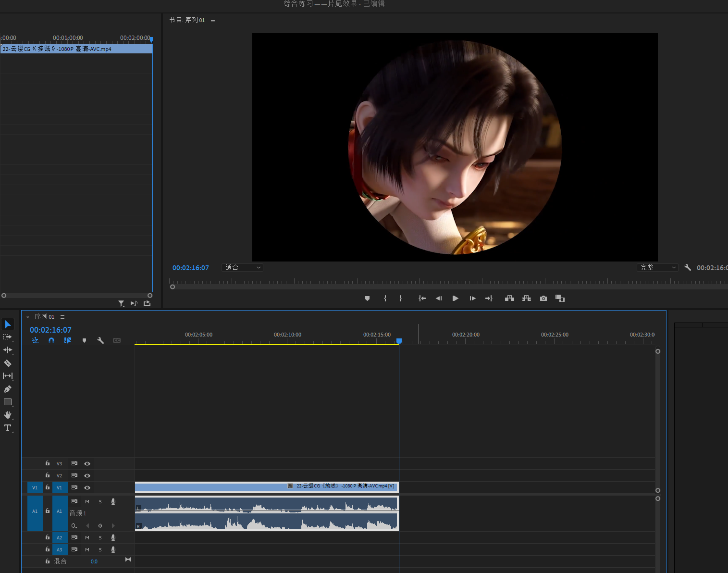
Task: Hide the V1 track output eye
Action: click(87, 487)
